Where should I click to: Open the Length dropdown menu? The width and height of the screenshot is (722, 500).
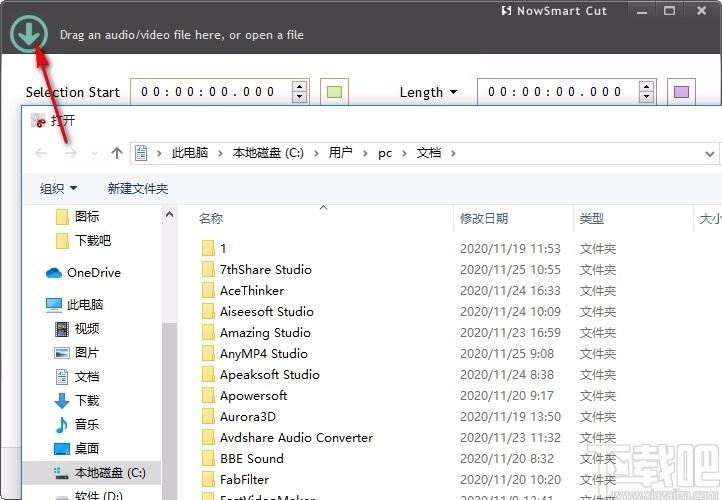point(428,92)
